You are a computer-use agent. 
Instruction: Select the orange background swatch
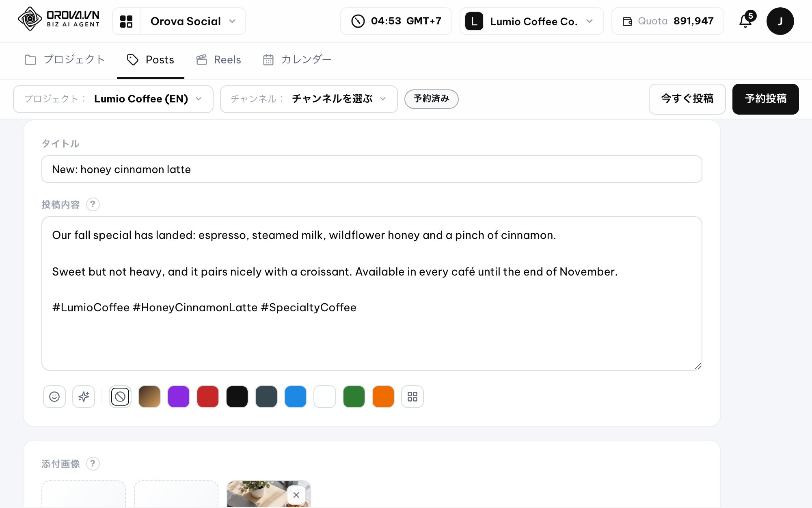coord(383,396)
